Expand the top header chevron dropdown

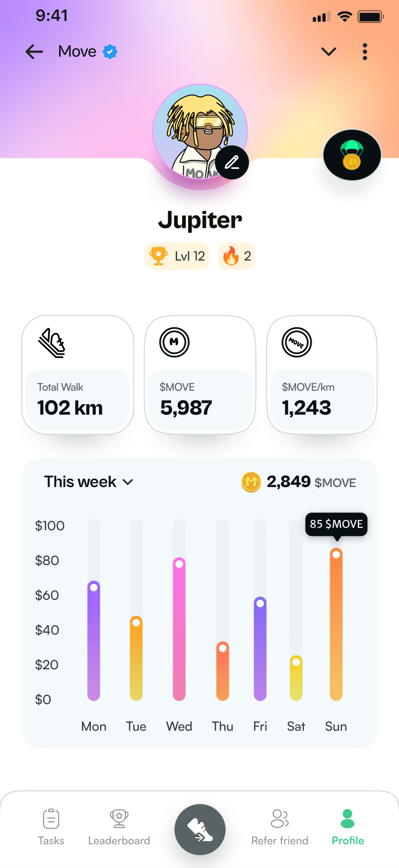[x=329, y=52]
